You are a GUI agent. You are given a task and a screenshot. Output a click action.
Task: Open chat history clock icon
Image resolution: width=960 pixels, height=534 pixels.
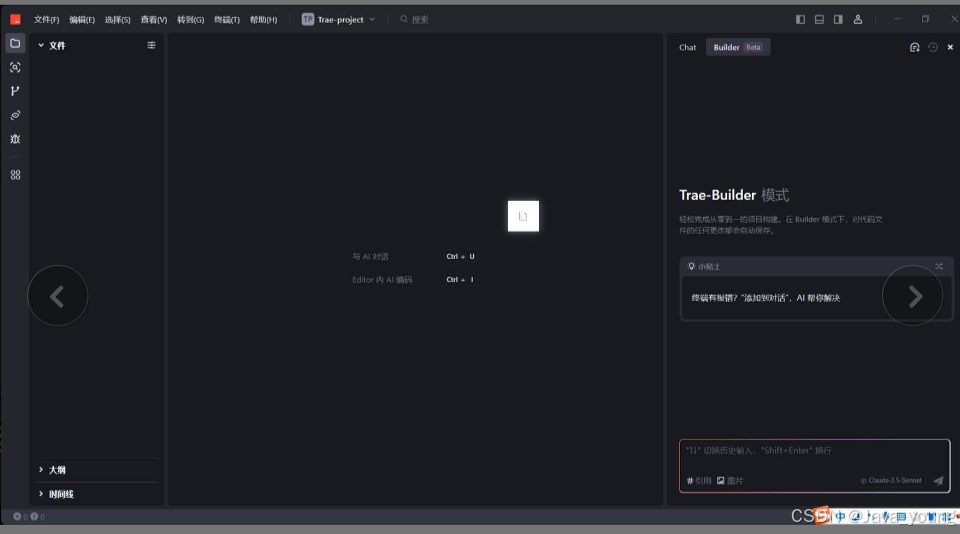(x=932, y=47)
